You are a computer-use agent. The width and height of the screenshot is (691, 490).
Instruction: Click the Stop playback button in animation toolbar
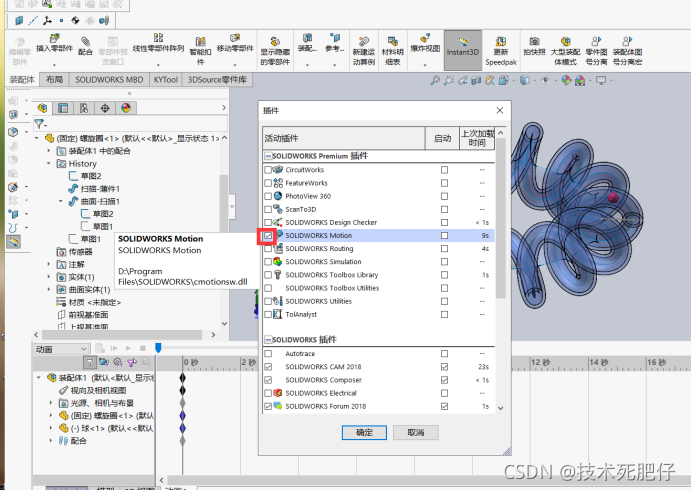click(142, 348)
